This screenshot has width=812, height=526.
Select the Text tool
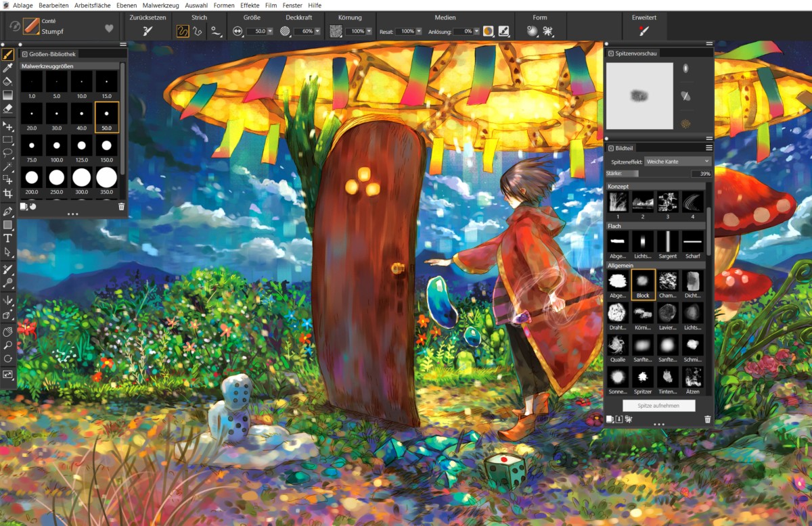tap(8, 238)
